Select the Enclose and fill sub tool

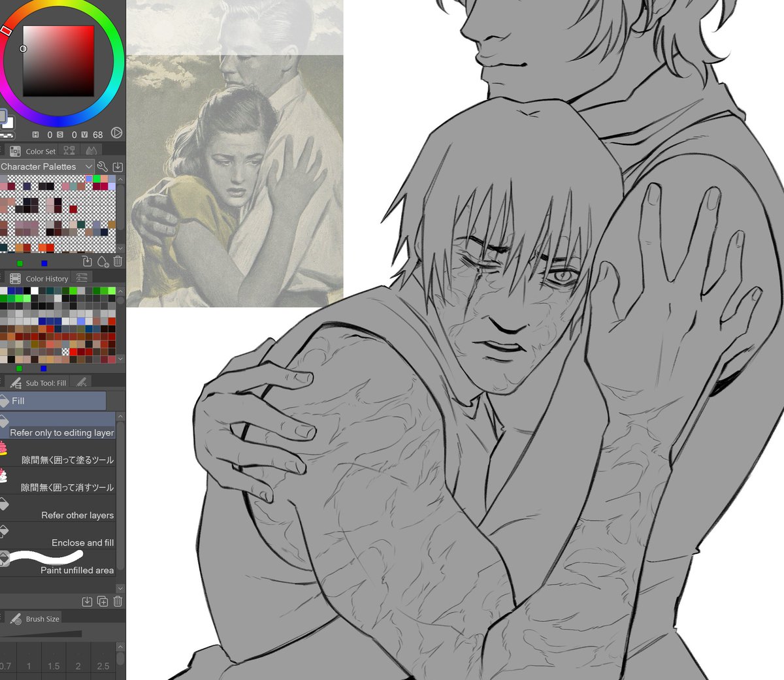coord(58,535)
